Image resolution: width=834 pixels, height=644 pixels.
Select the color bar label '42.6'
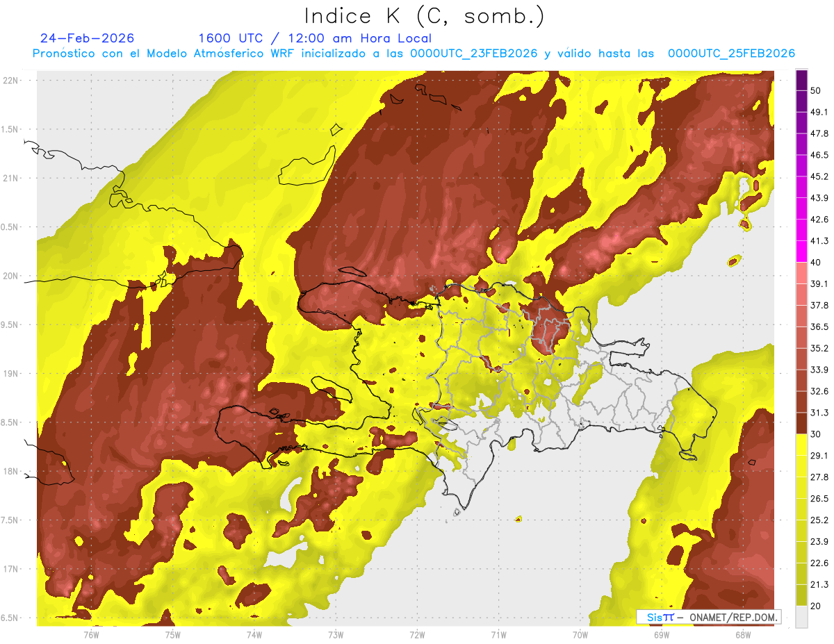[819, 220]
